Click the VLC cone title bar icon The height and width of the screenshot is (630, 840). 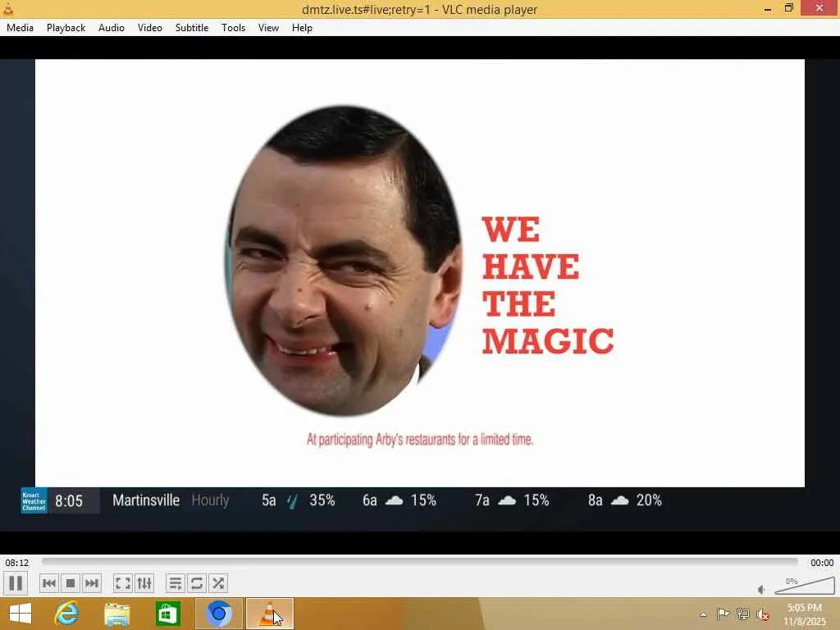[8, 8]
